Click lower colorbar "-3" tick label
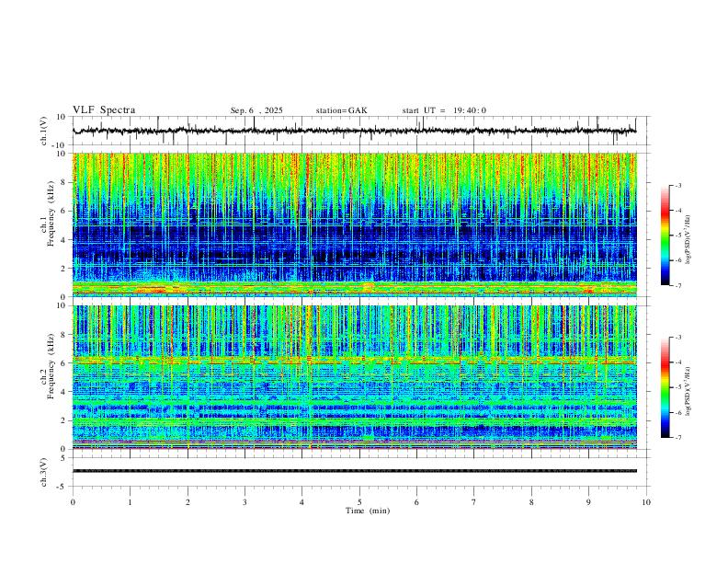This screenshot has height=563, width=728. pyautogui.click(x=678, y=338)
